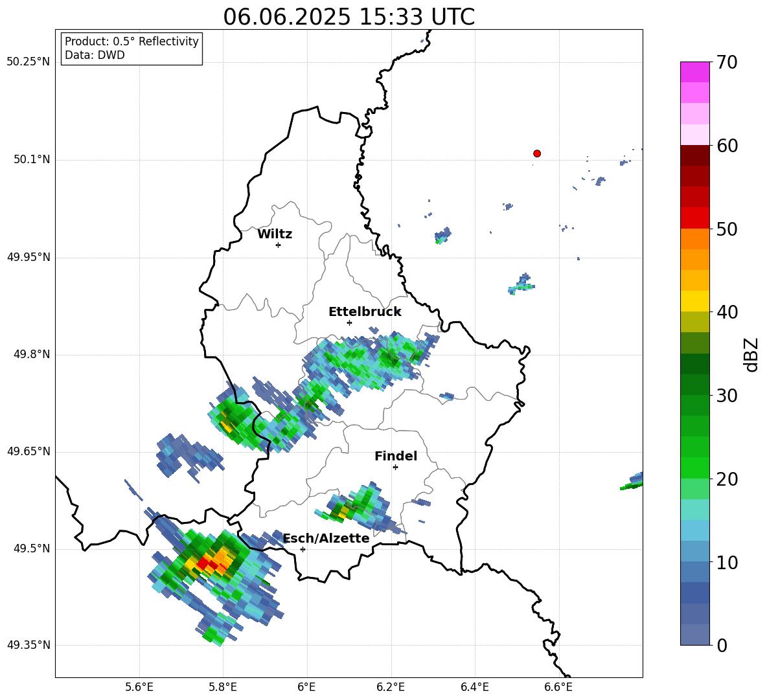Click the 49.95°N latitude label
Image resolution: width=767 pixels, height=700 pixels.
point(29,257)
